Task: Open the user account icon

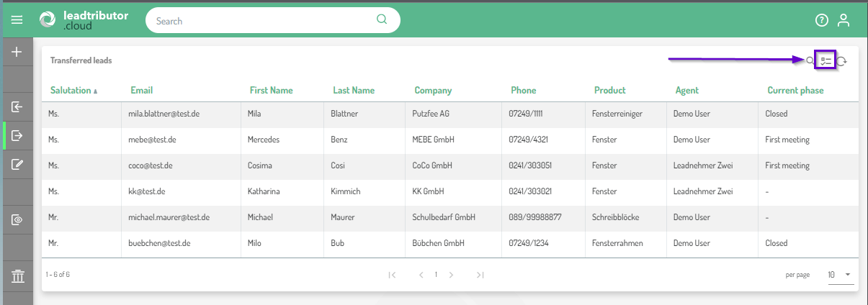Action: [x=844, y=21]
